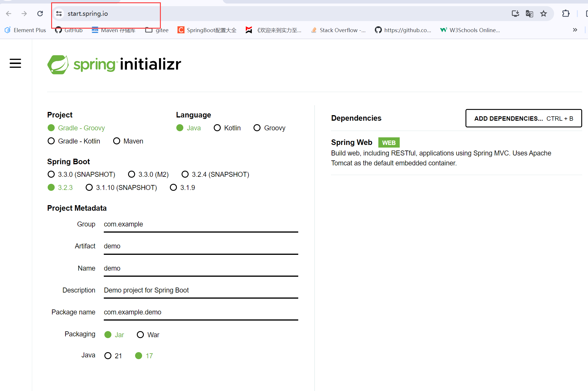Click the Description input field
588x391 pixels.
[201, 290]
